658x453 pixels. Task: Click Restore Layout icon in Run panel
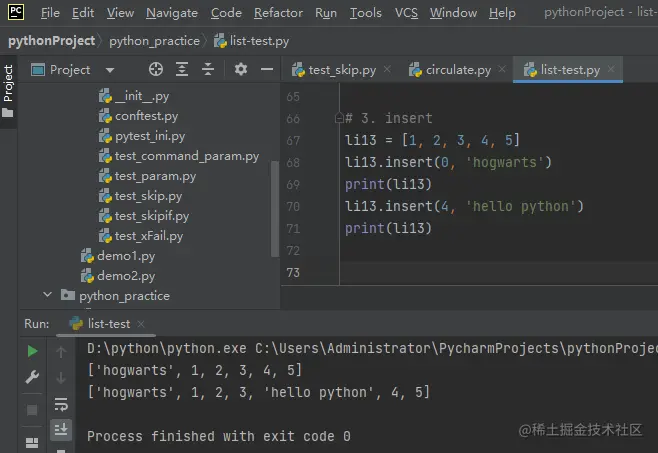[x=32, y=442]
